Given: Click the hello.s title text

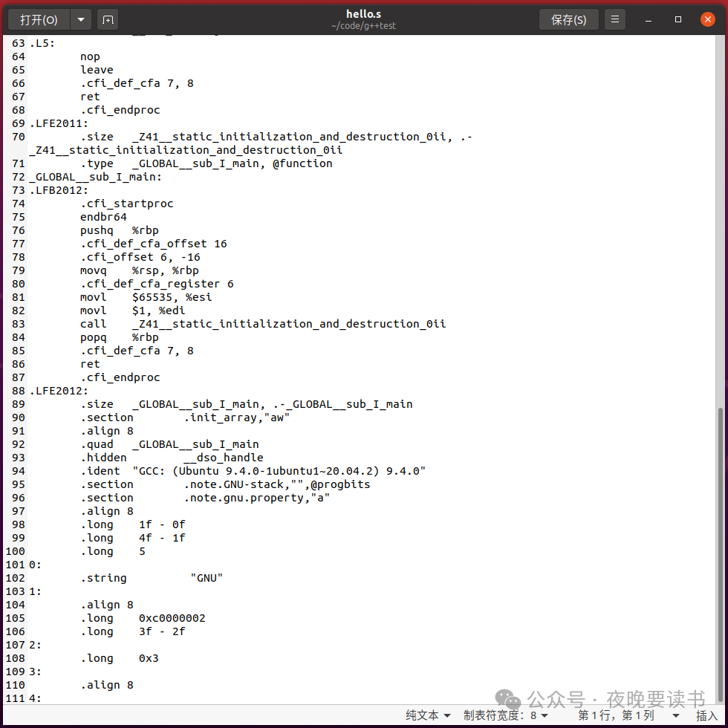Looking at the screenshot, I should (x=363, y=14).
